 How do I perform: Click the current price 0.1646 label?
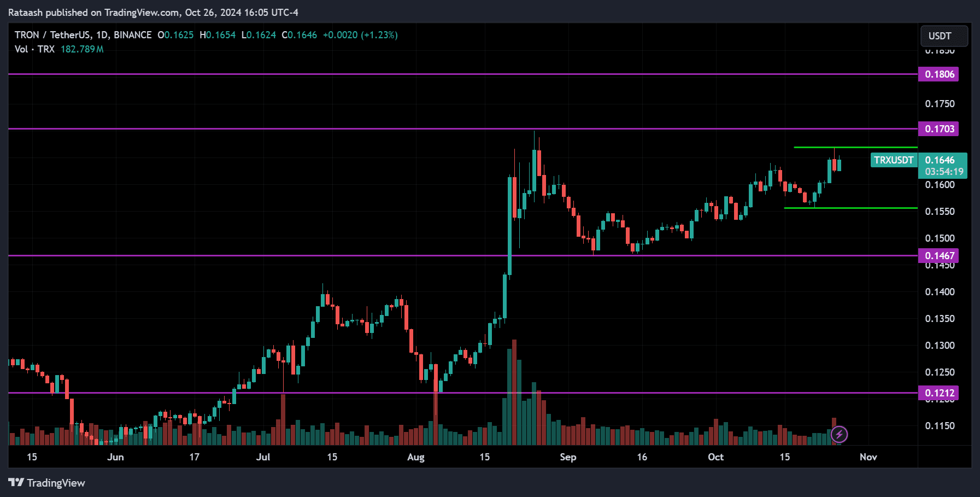click(940, 160)
